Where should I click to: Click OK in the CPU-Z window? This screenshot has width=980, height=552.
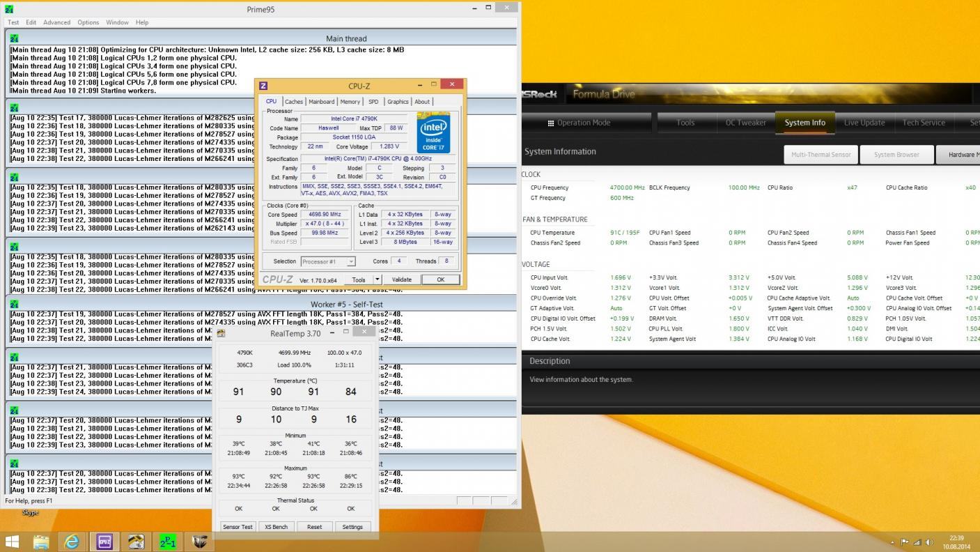440,279
